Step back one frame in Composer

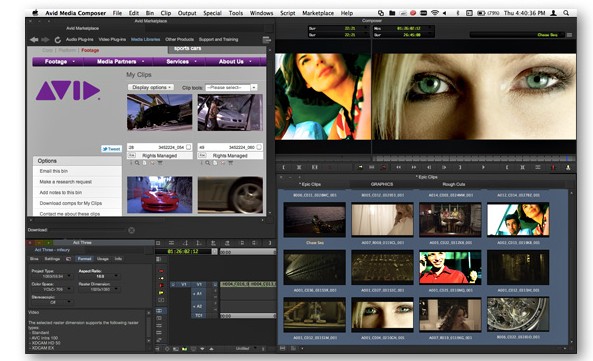coord(429,167)
